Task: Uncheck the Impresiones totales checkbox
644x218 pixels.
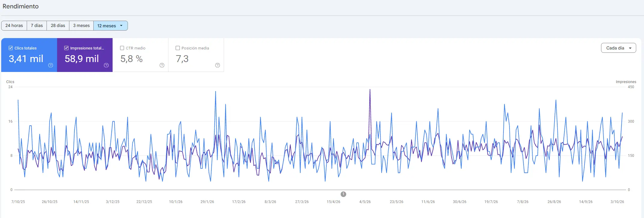Action: point(66,48)
